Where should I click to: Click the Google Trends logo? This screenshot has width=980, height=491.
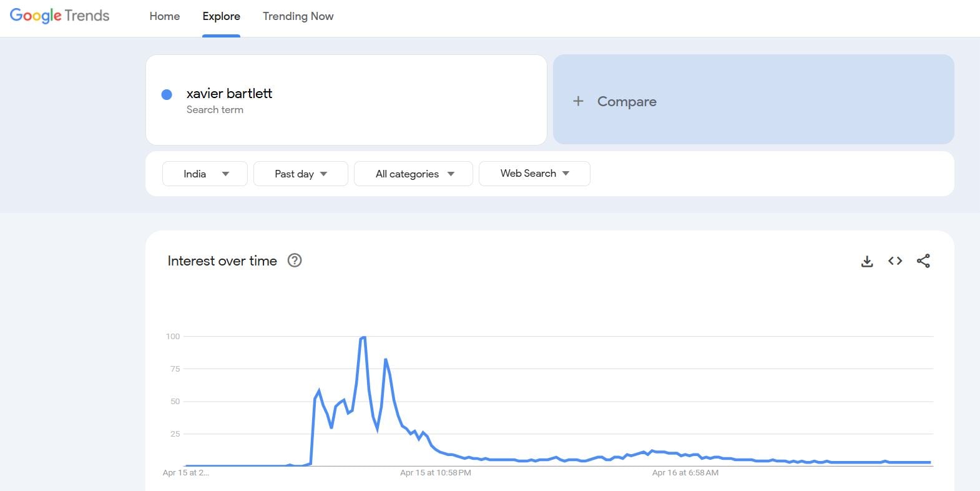60,16
